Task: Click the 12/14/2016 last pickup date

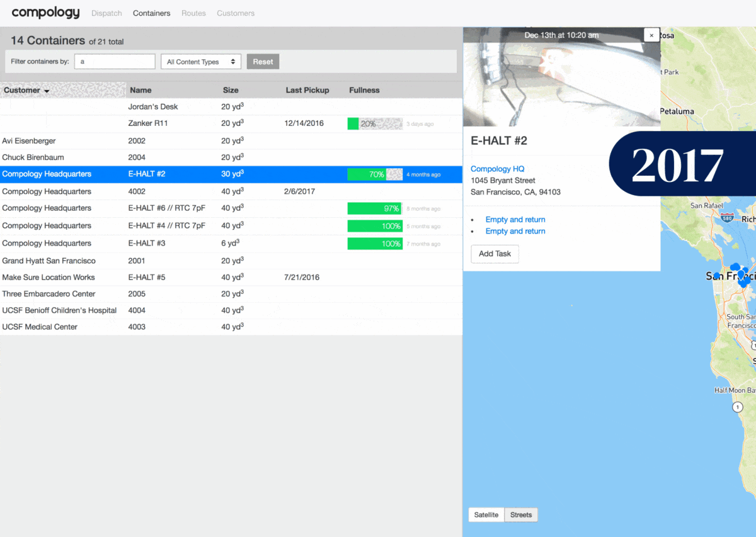Action: click(304, 123)
